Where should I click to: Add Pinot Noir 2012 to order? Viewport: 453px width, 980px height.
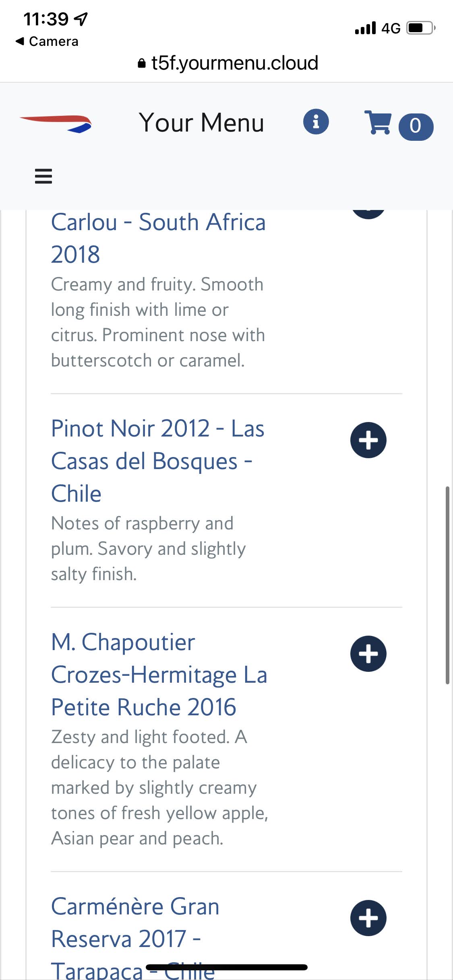368,440
